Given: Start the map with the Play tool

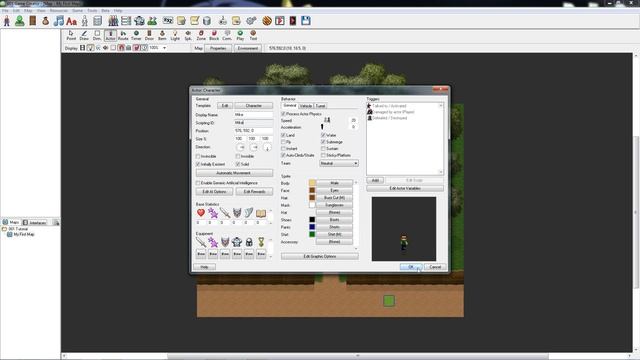Looking at the screenshot, I should [x=240, y=36].
